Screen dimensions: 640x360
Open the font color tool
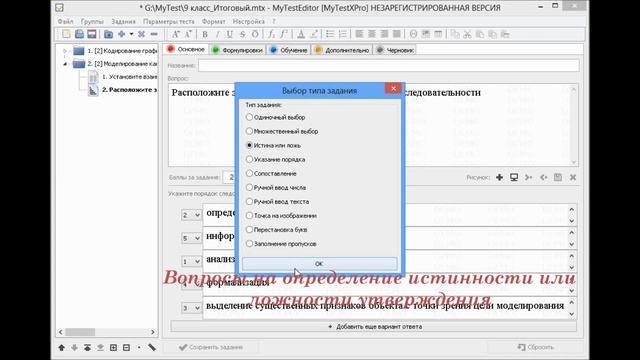[x=301, y=34]
